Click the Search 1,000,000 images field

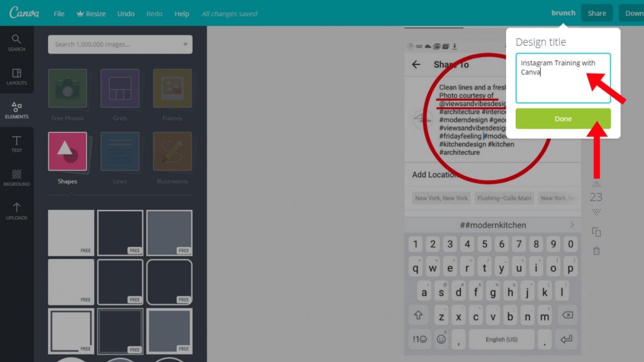pyautogui.click(x=120, y=44)
